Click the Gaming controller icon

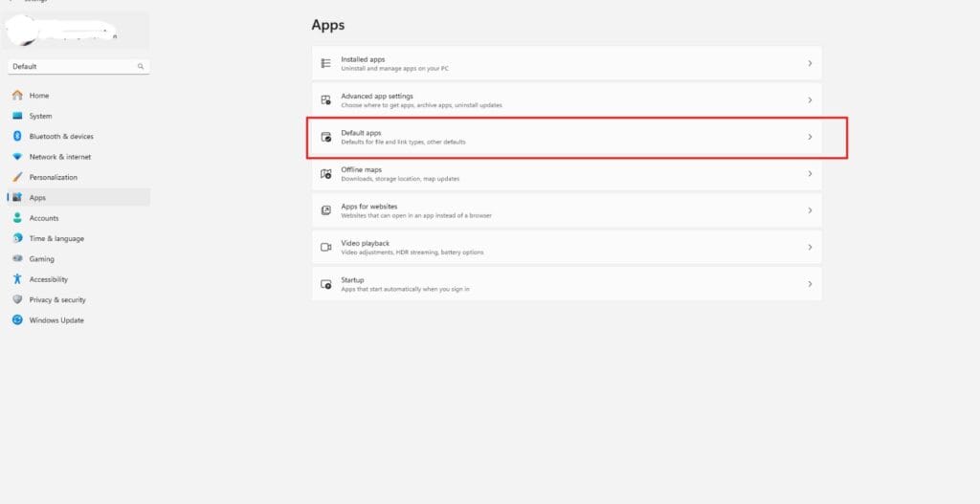tap(17, 258)
